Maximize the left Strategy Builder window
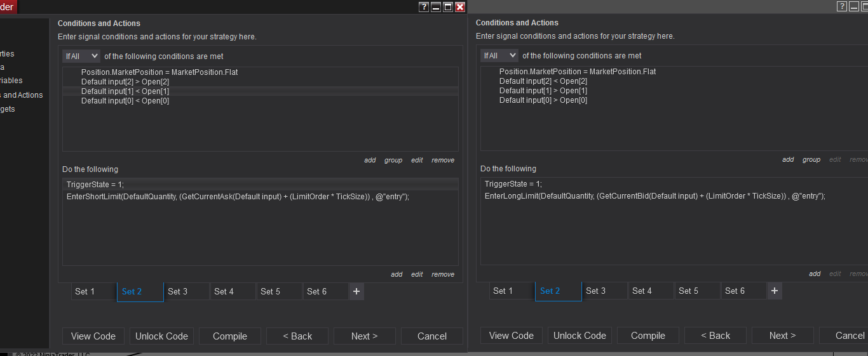This screenshot has height=356, width=868. [448, 7]
